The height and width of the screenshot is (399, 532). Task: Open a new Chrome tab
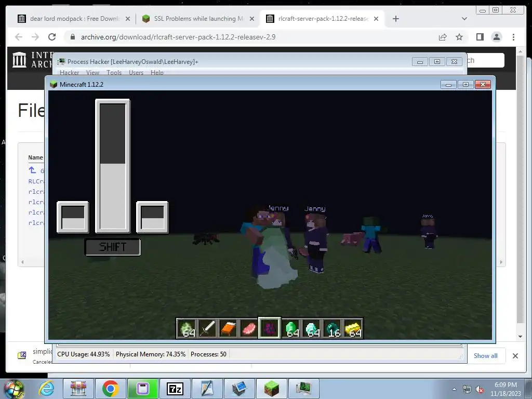click(x=395, y=19)
